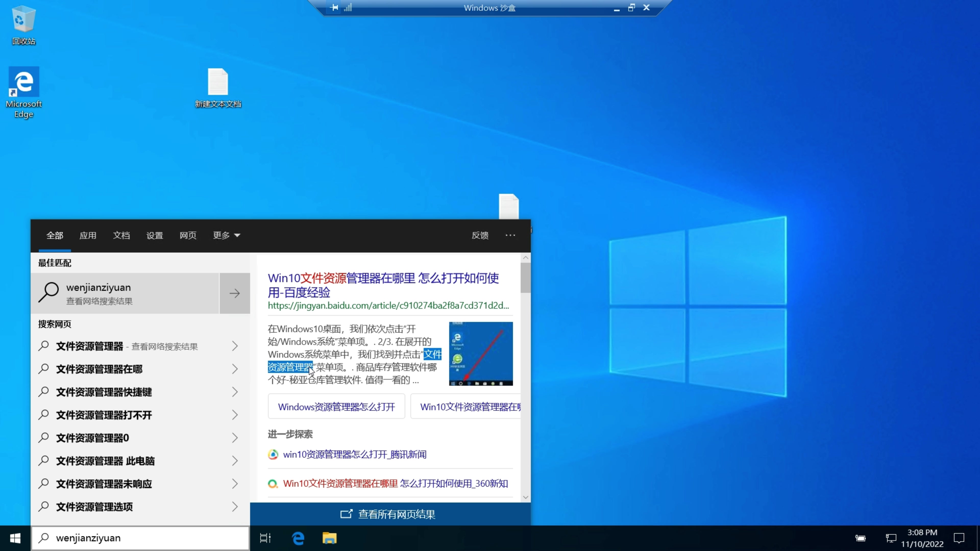Select 文件资源管理器打不开 suggestion row
This screenshot has width=980, height=551.
140,415
